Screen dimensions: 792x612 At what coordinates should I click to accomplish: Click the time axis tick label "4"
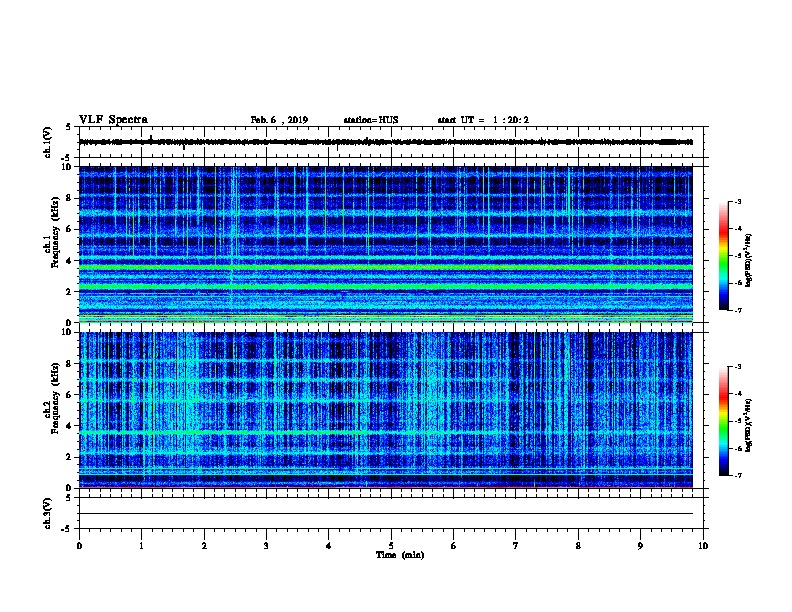click(x=329, y=546)
